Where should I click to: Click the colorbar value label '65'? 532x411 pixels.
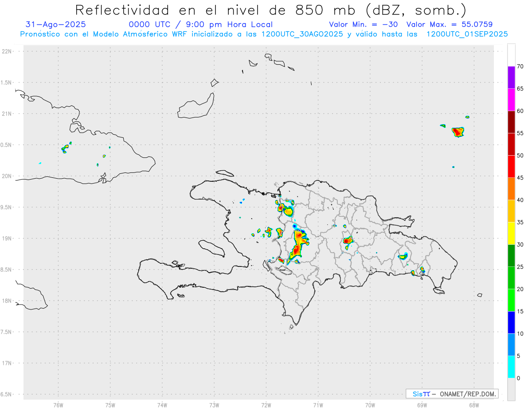click(x=520, y=89)
